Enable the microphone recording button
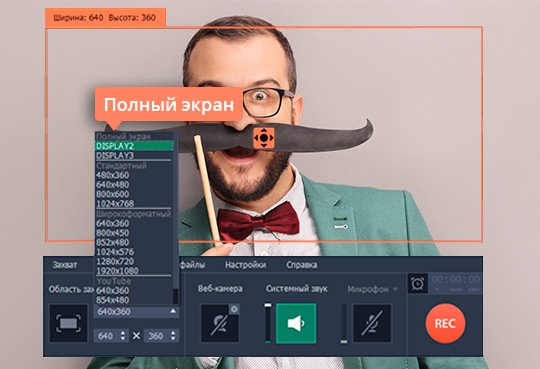The image size is (540, 369). click(x=372, y=323)
